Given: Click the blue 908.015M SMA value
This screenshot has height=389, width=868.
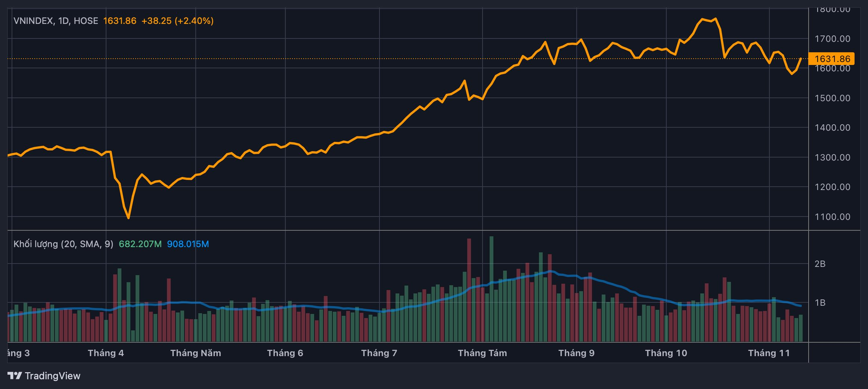Looking at the screenshot, I should (x=188, y=244).
